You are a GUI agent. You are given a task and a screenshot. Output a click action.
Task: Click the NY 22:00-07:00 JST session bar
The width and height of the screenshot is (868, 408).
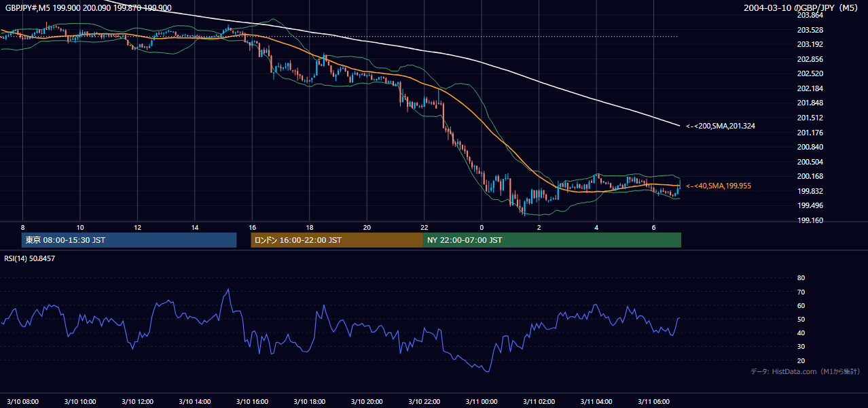(552, 240)
